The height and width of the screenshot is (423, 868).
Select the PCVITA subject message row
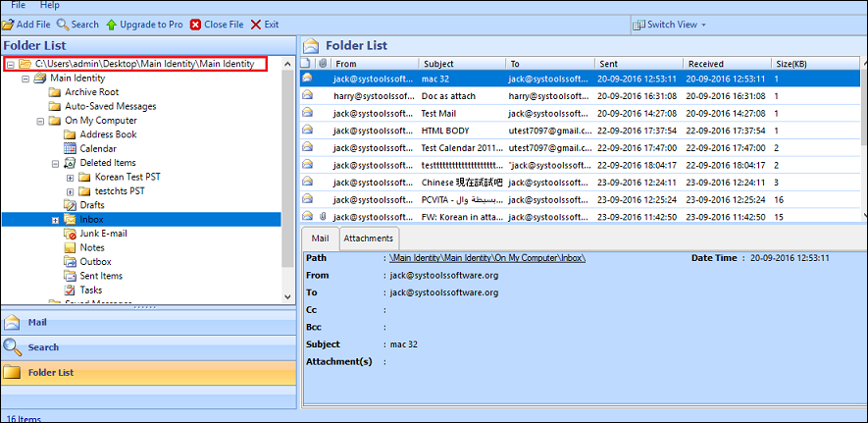(581, 199)
